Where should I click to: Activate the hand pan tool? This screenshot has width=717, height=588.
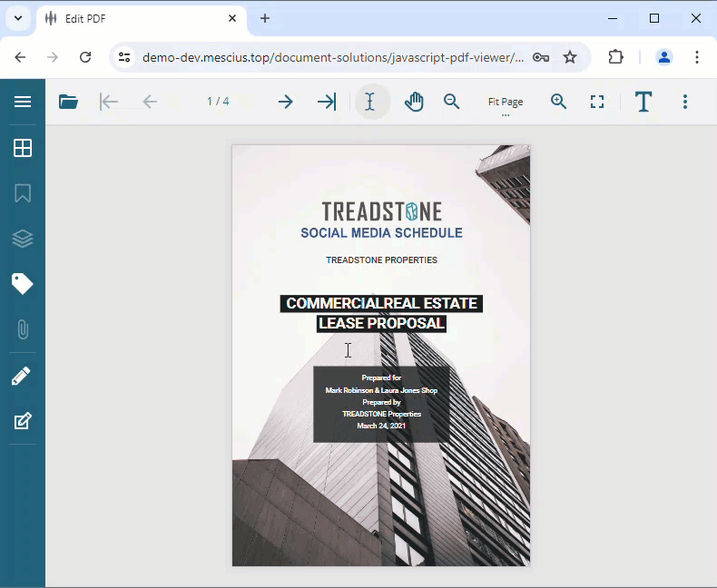(x=414, y=102)
